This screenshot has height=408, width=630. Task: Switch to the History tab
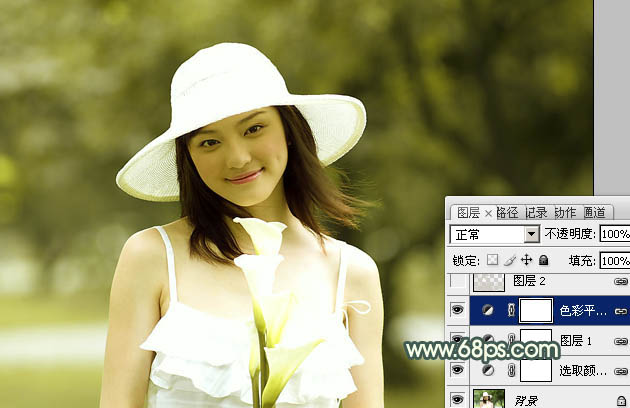tap(536, 212)
